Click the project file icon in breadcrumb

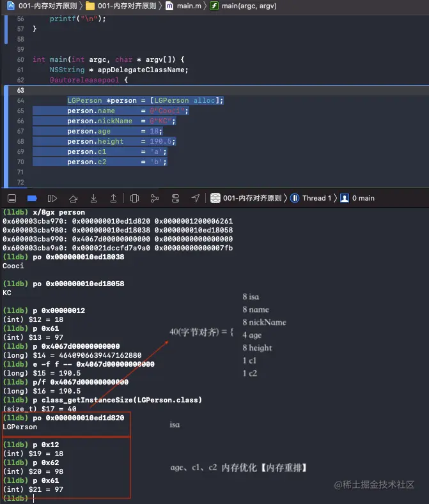11,6
